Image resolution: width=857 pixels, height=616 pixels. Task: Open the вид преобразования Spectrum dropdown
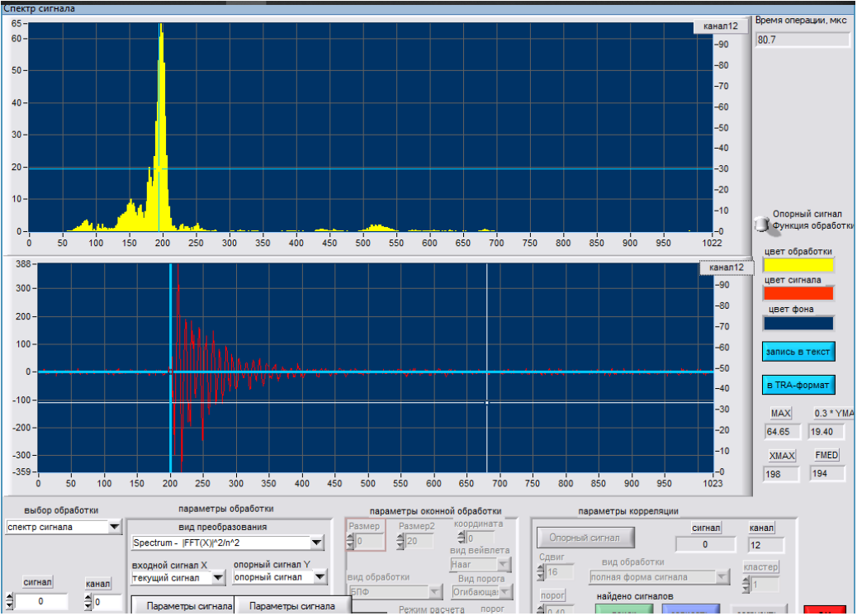pyautogui.click(x=317, y=543)
